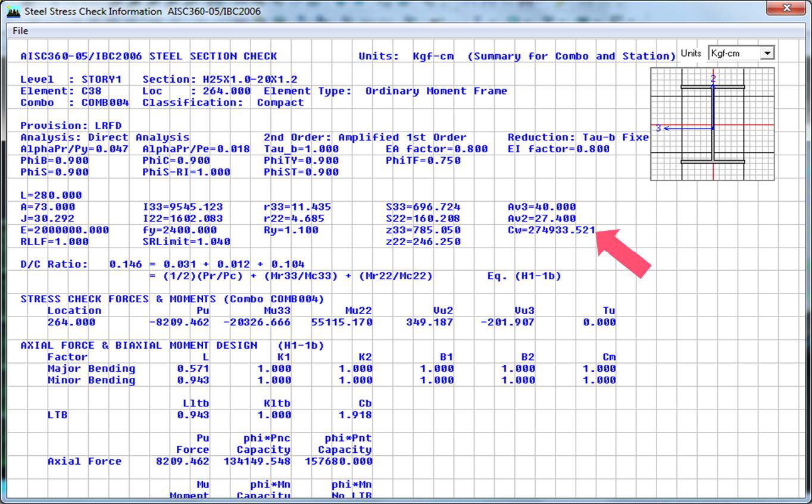
Task: Click the 'A=73.000' area value
Action: (x=48, y=207)
